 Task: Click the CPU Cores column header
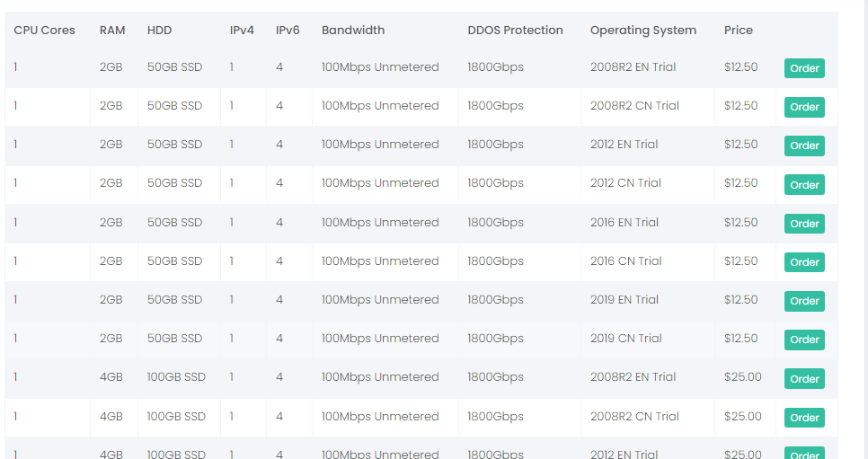pyautogui.click(x=44, y=31)
